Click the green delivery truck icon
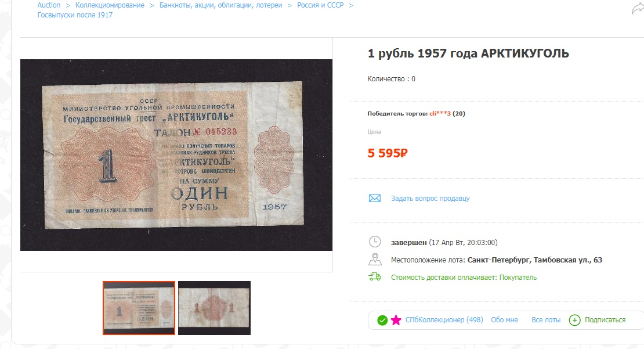Screen dimensions: 644x349 pos(375,276)
